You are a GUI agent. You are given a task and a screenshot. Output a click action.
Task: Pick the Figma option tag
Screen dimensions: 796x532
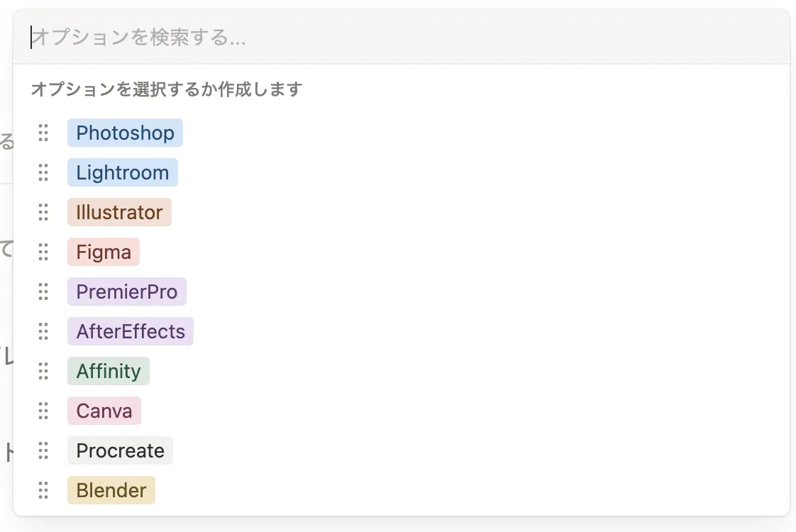coord(104,252)
